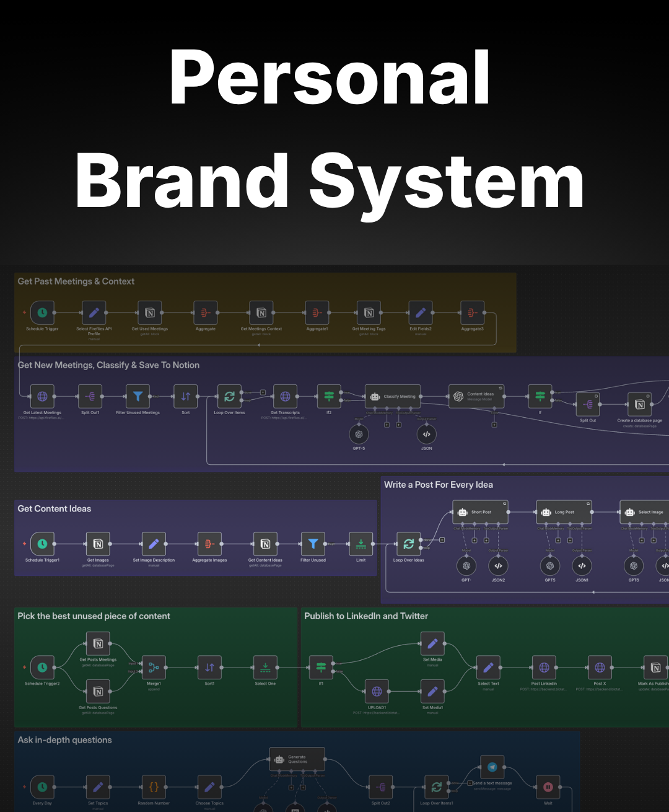Click the Random Number code node

[154, 787]
